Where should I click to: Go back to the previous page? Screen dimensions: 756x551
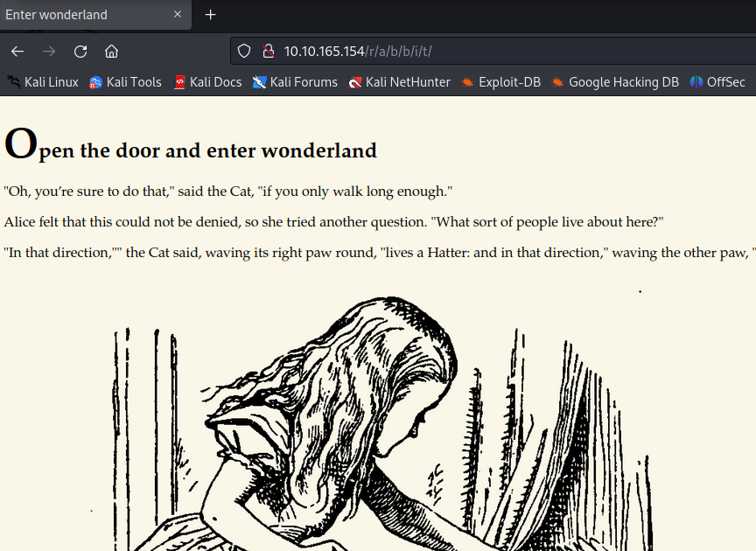click(x=17, y=51)
